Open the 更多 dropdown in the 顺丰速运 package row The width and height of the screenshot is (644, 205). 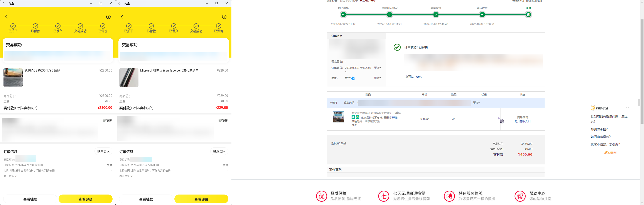476,103
